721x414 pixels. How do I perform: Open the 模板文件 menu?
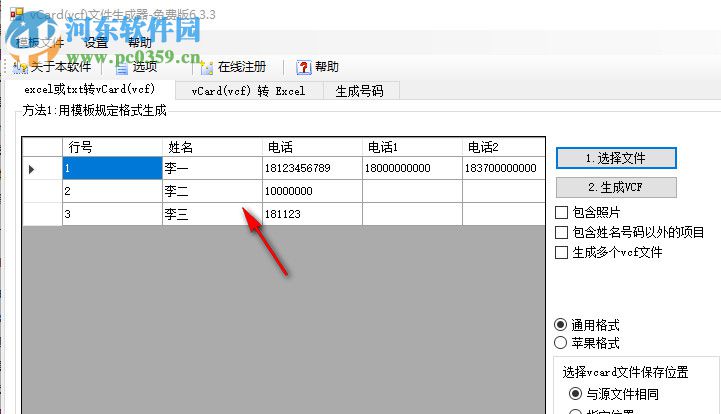point(40,42)
